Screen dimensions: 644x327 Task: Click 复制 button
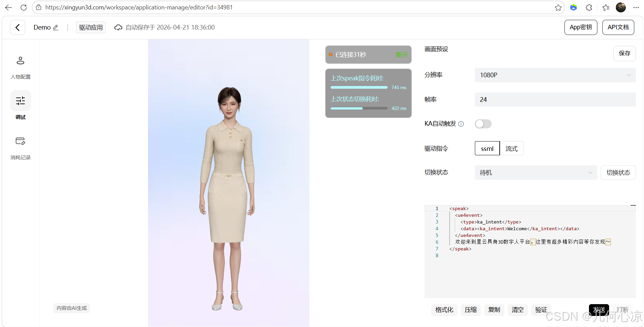click(494, 310)
